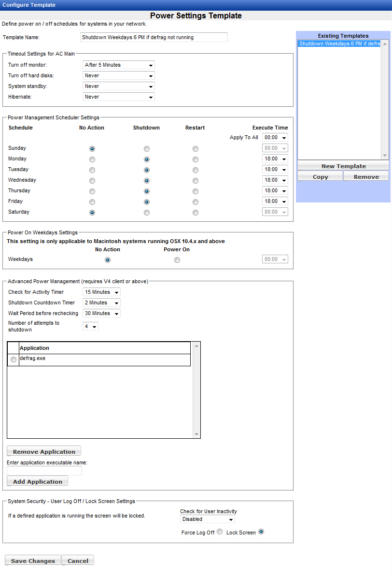Open the Turn off monitor dropdown
This screenshot has width=392, height=576.
[119, 65]
